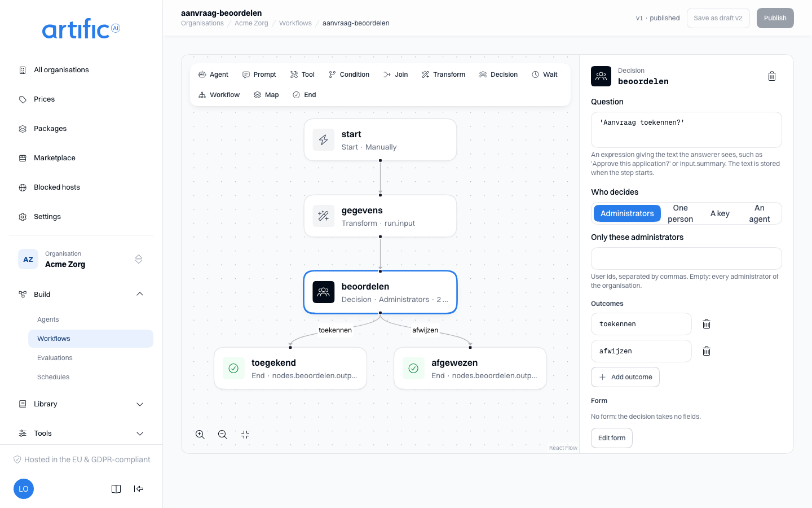Image resolution: width=812 pixels, height=508 pixels.
Task: Open the Evaluations page
Action: click(91, 358)
